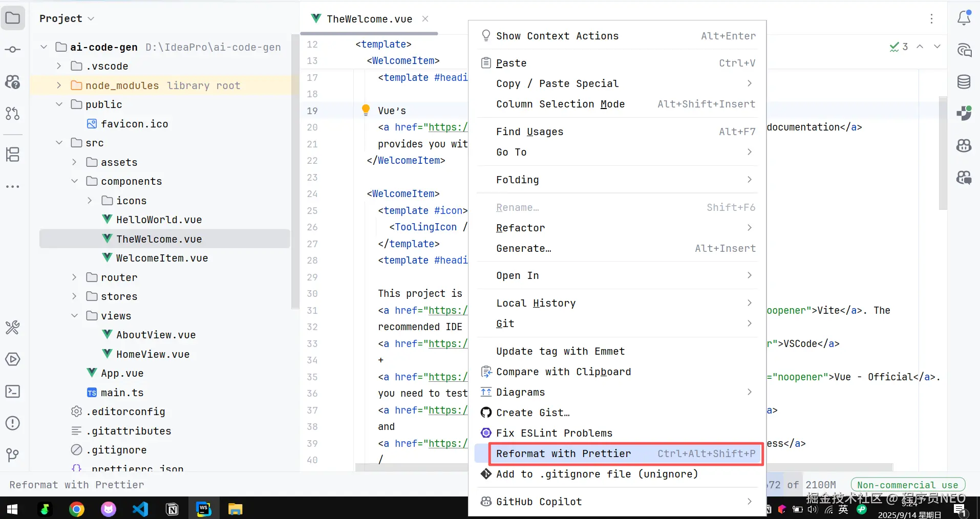Click the lightbulb intention icon on line 19
The height and width of the screenshot is (519, 980).
click(366, 110)
